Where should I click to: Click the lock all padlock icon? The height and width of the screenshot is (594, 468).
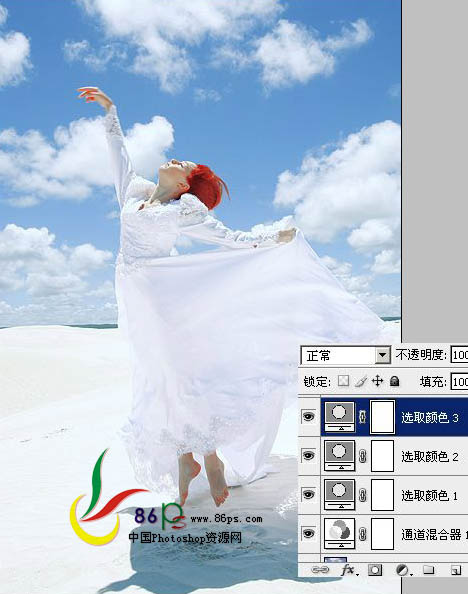point(394,381)
